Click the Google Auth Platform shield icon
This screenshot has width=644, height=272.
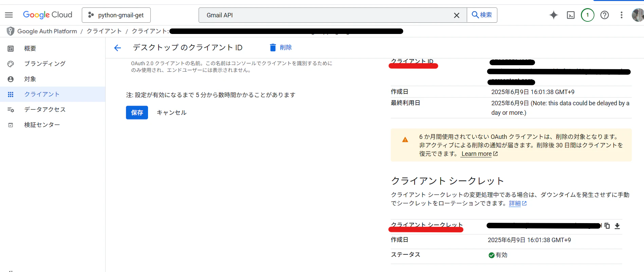[x=11, y=31]
